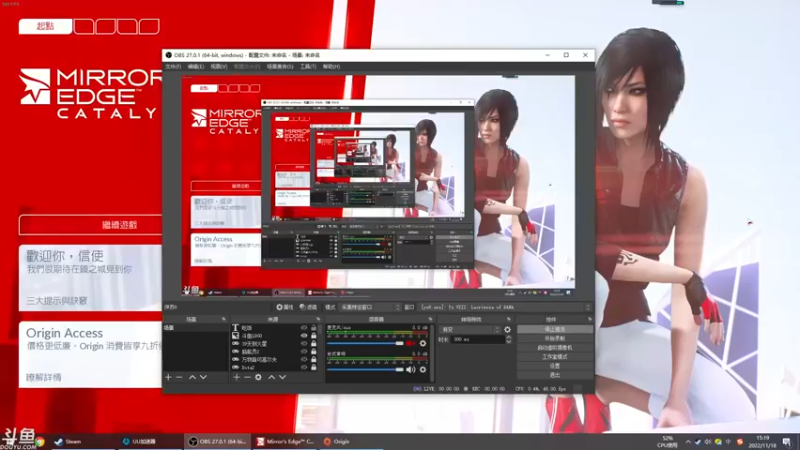Open Chrome from the taskbar
Viewport: 800px width, 450px height.
pos(40,441)
